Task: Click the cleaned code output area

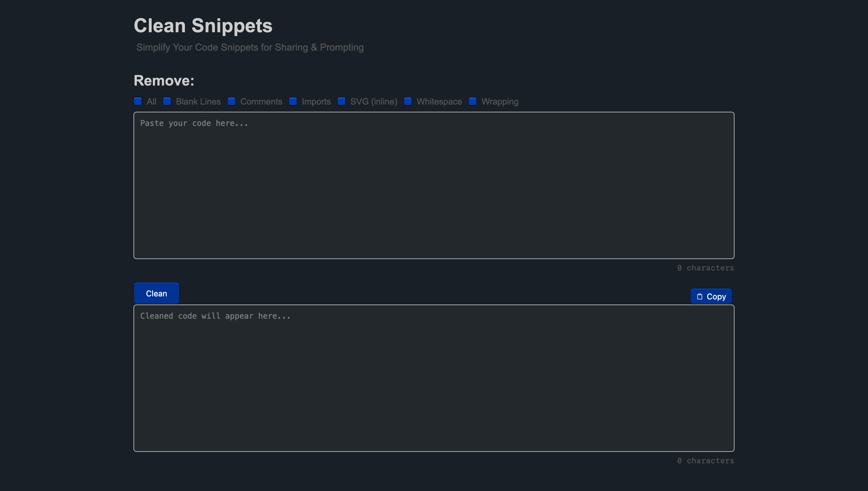Action: [434, 378]
